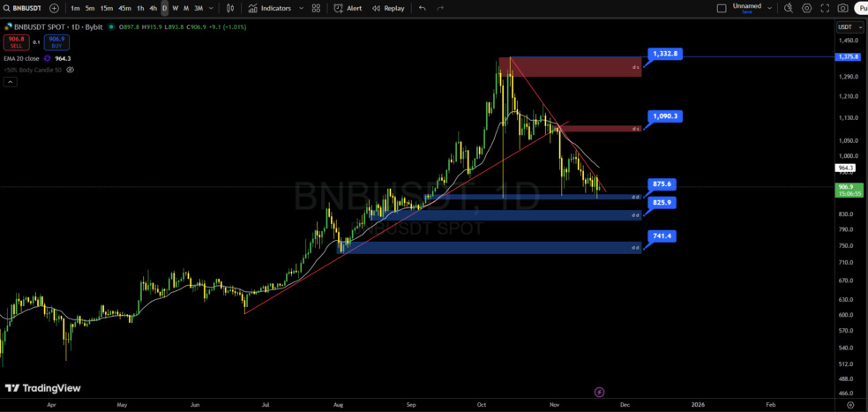Take a chart snapshot with camera icon
The width and height of the screenshot is (868, 412).
pyautogui.click(x=843, y=8)
